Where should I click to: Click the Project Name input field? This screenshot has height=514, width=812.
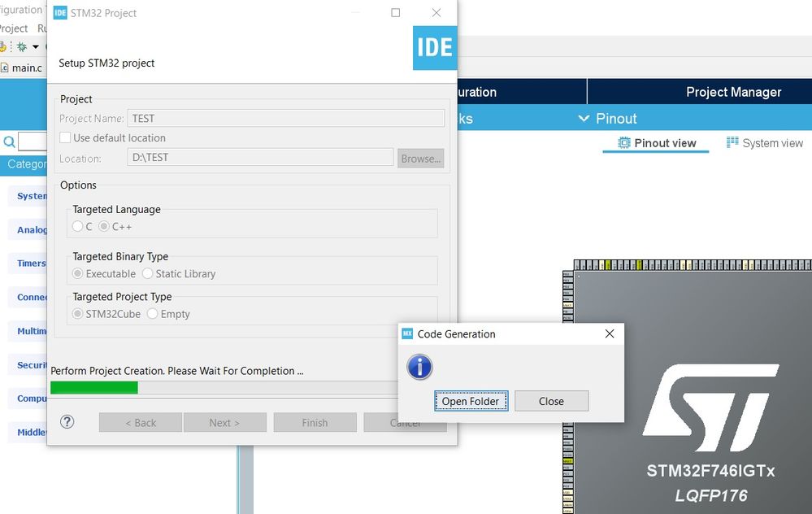click(x=286, y=118)
